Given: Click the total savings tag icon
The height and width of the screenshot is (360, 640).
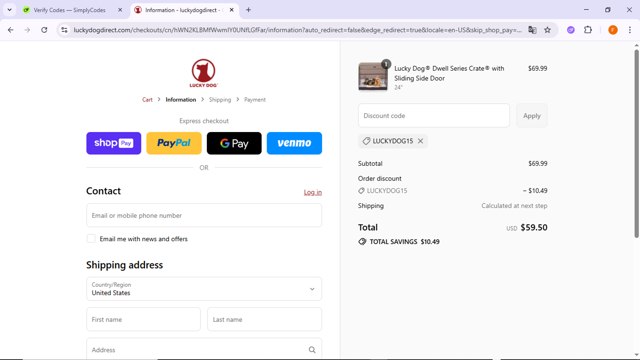Looking at the screenshot, I should (362, 242).
